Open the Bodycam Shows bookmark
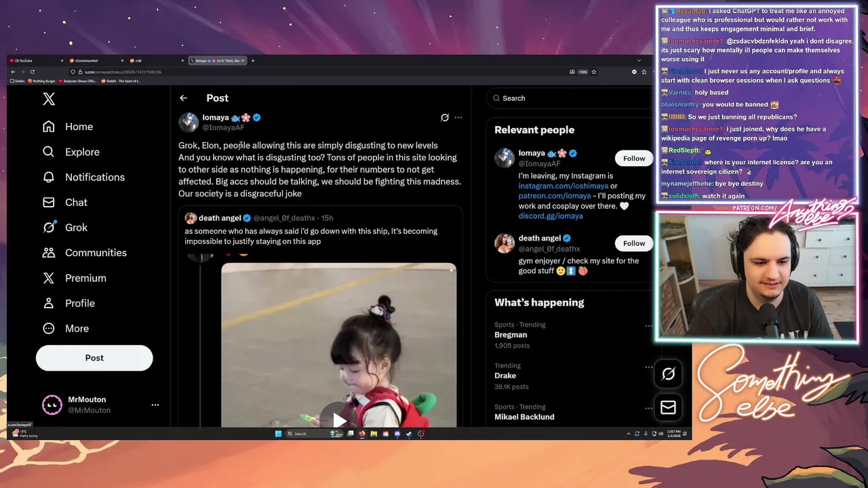The width and height of the screenshot is (868, 488). 78,81
